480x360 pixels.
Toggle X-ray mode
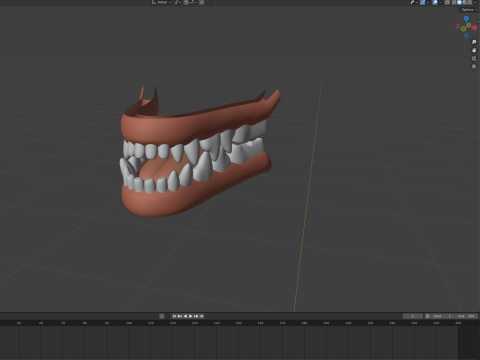coord(447,2)
